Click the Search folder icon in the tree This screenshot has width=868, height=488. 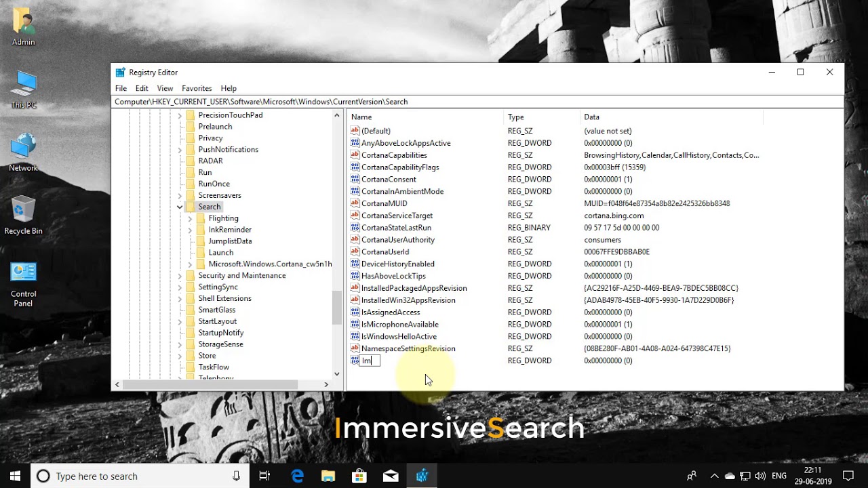pyautogui.click(x=191, y=207)
